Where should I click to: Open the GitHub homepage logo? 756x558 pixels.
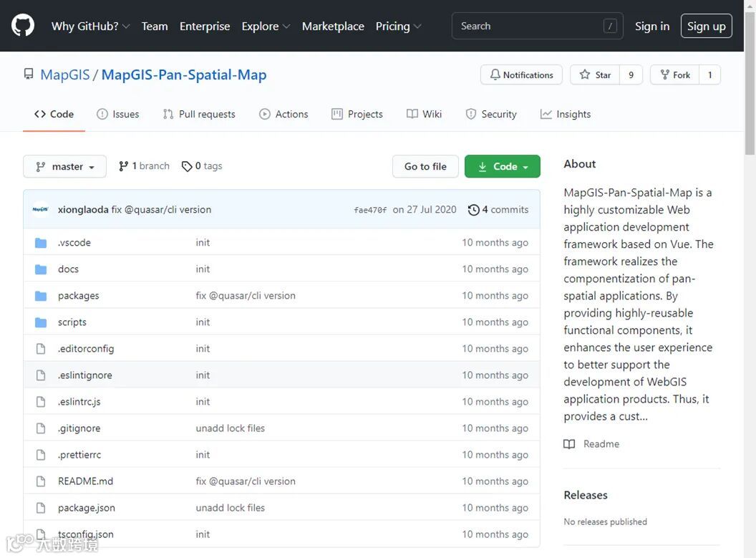(23, 26)
